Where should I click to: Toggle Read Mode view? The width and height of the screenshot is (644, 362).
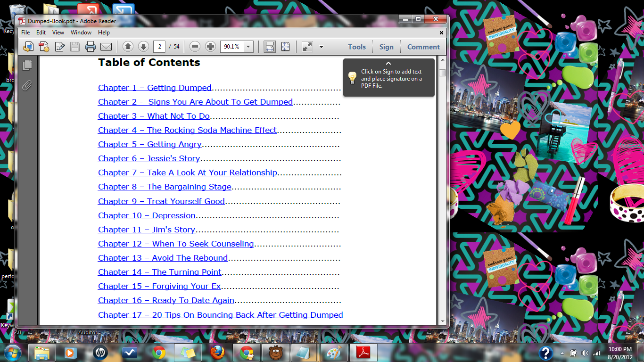307,47
